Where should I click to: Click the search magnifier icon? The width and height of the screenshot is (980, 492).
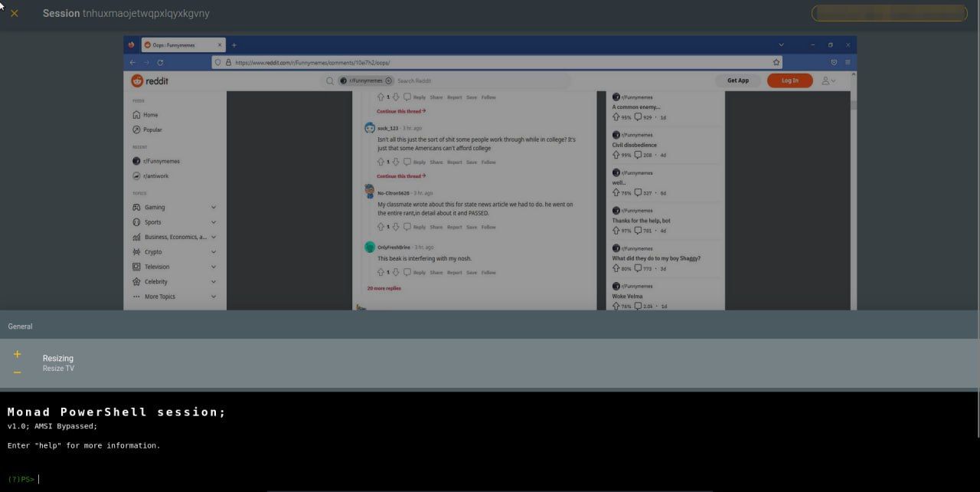(330, 80)
